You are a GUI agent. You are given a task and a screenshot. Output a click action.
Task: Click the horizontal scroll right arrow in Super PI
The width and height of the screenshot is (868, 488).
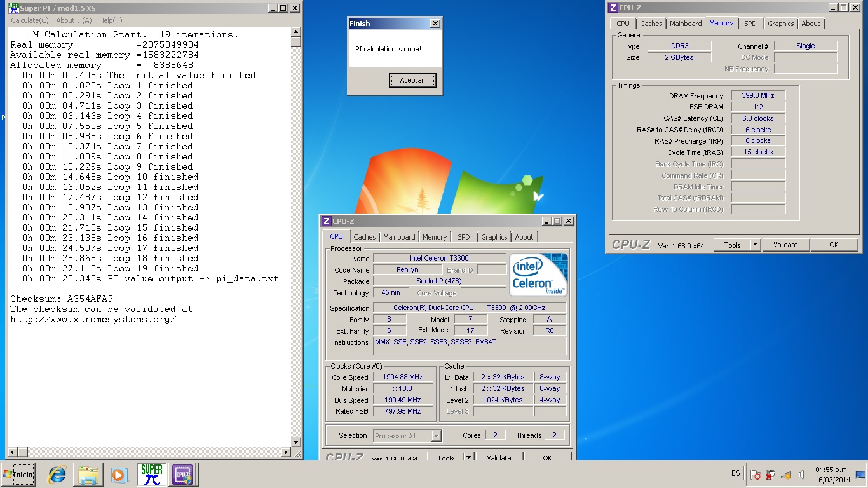coord(286,452)
